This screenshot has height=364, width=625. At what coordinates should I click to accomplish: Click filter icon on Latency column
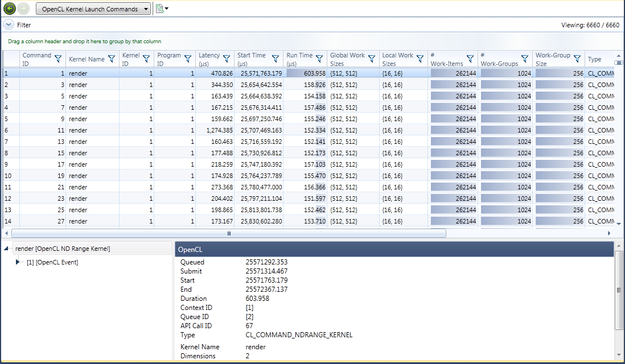tap(227, 59)
